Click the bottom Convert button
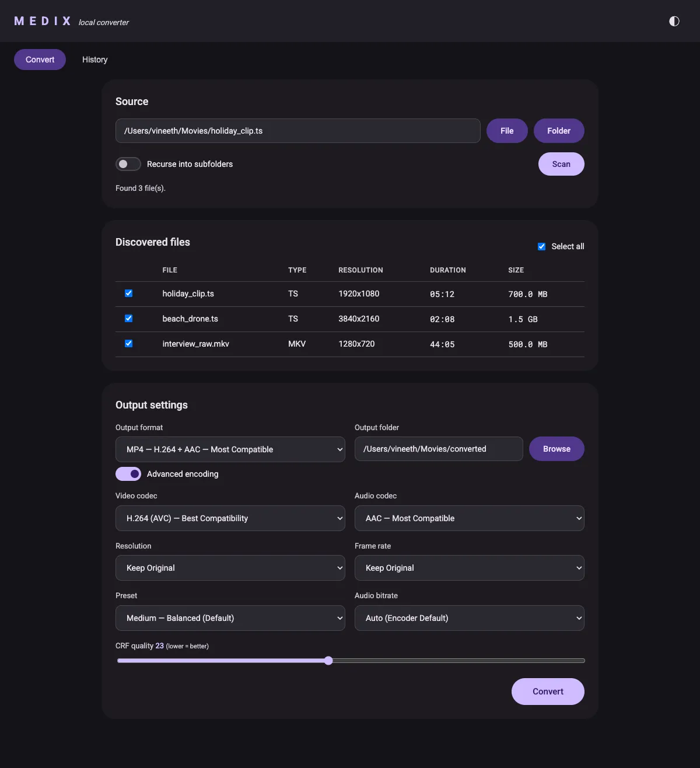This screenshot has width=700, height=768. 548,692
